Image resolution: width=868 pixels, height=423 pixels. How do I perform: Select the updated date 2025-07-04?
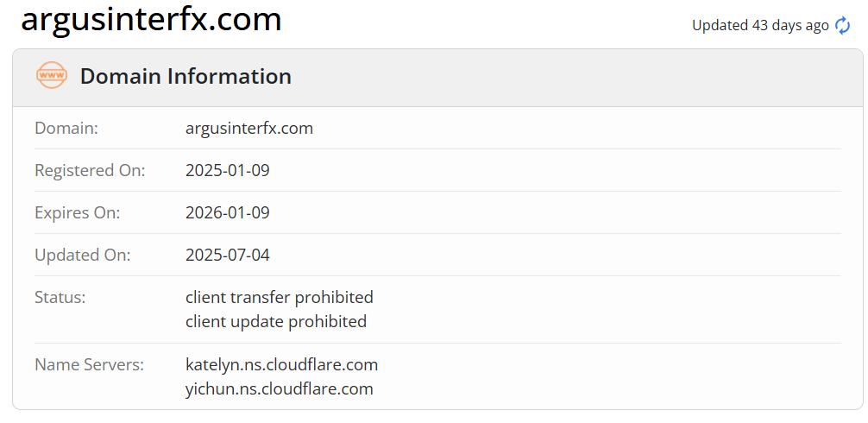click(228, 255)
